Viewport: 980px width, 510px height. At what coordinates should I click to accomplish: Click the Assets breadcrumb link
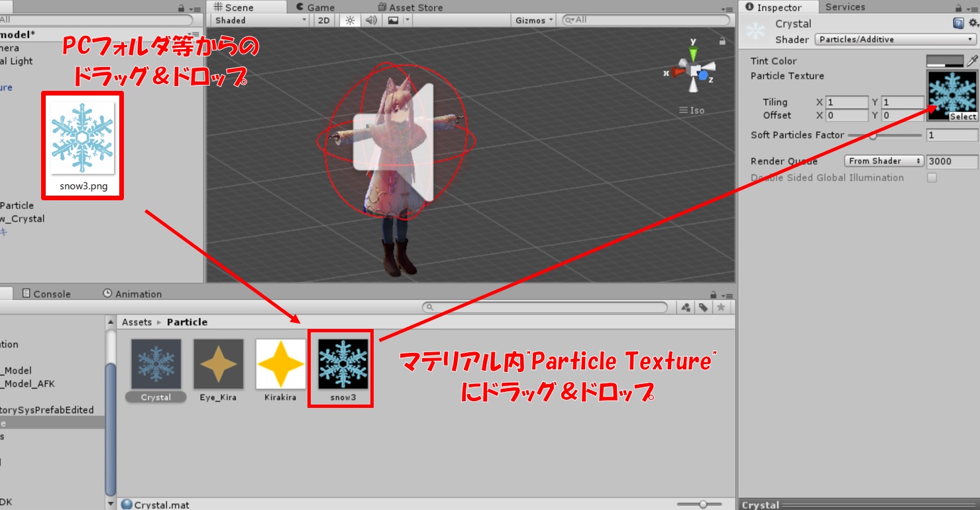click(x=136, y=322)
